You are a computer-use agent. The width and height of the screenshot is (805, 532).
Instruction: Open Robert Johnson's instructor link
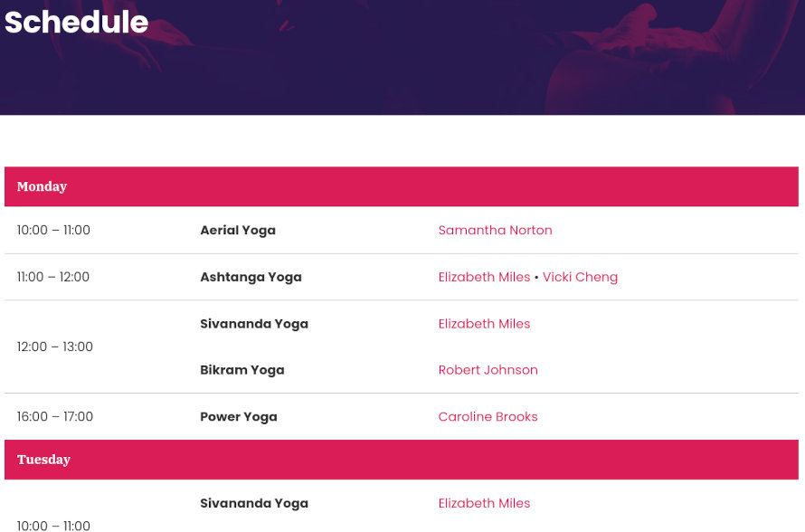[488, 370]
